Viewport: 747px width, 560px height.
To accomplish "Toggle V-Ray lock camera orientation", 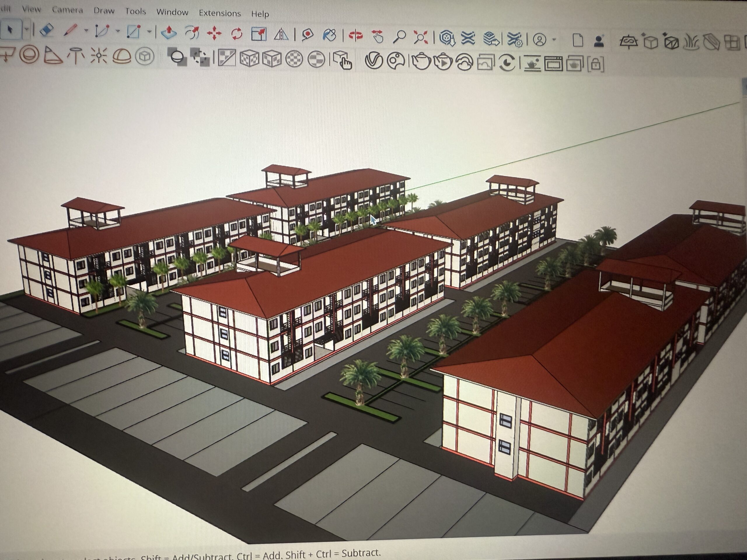I will [x=596, y=64].
